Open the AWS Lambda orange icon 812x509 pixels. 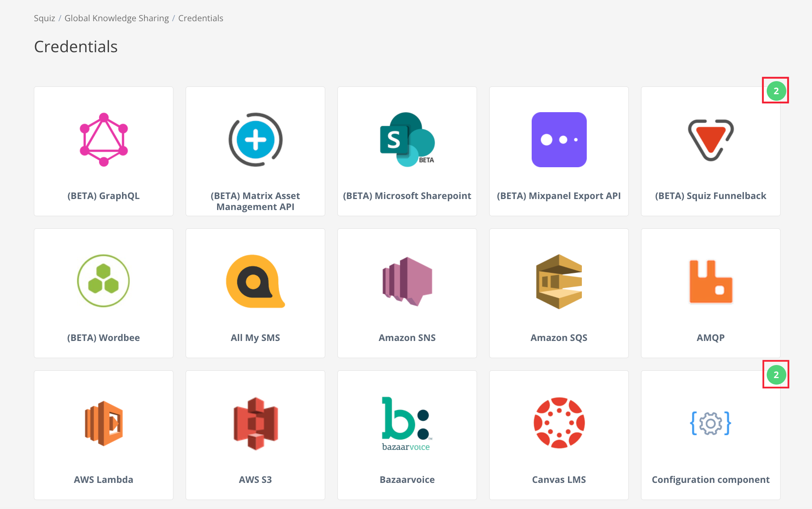click(104, 423)
